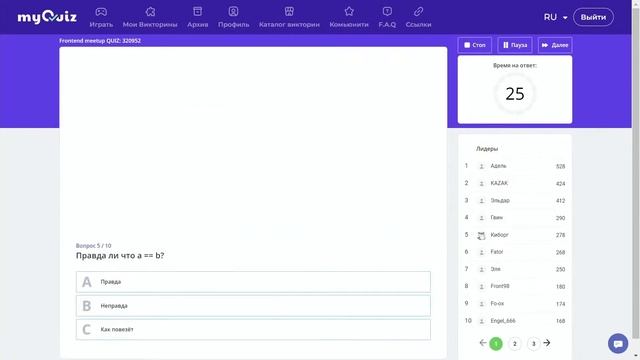This screenshot has height=360, width=640.
Task: Browse Каталог викторин
Action: (289, 17)
